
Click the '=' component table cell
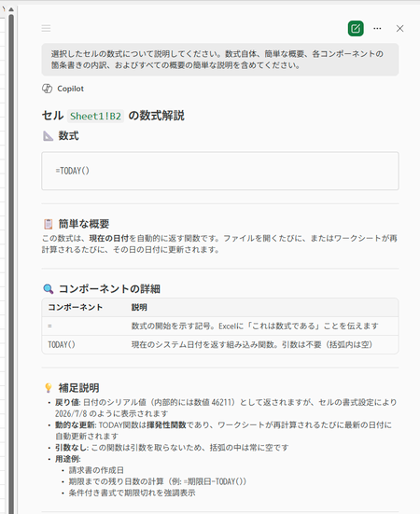pyautogui.click(x=49, y=326)
